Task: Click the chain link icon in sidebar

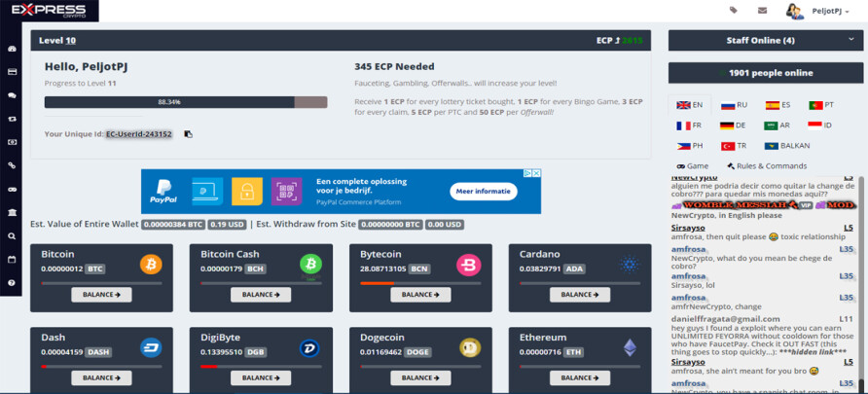Action: coord(12,165)
